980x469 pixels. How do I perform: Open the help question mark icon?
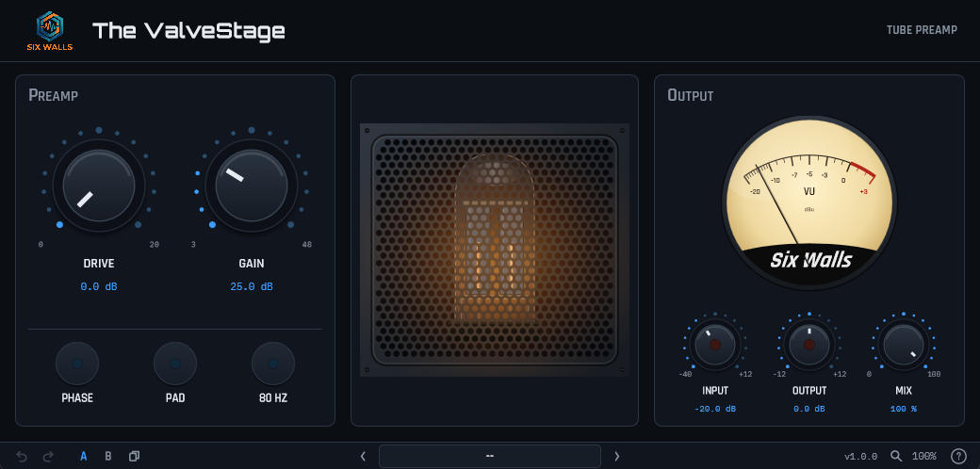coord(958,457)
